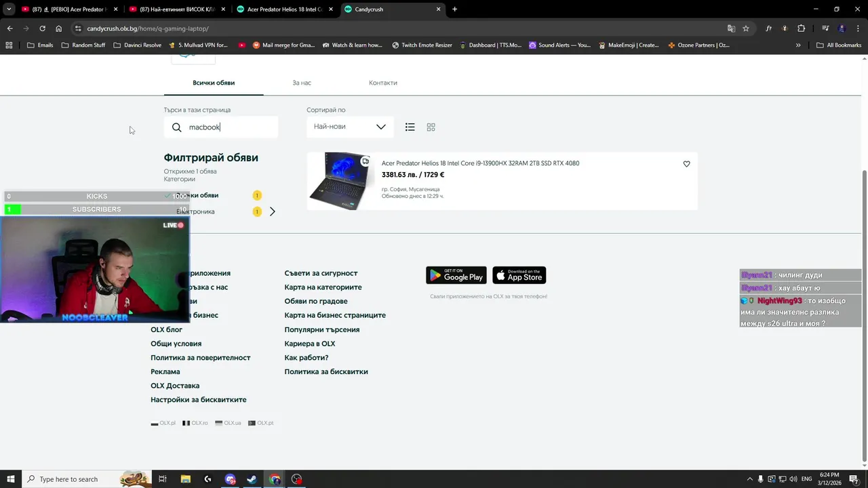The width and height of the screenshot is (868, 488).
Task: Open Популярни търсения link
Action: tap(322, 329)
